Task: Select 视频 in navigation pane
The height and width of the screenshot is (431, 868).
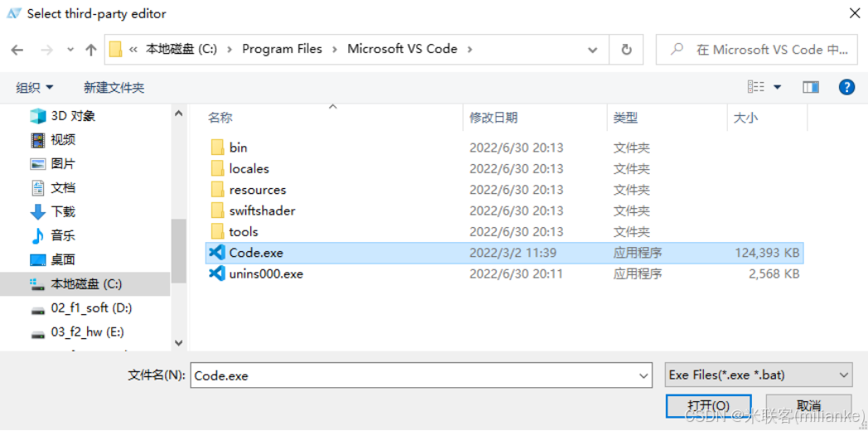Action: [63, 140]
